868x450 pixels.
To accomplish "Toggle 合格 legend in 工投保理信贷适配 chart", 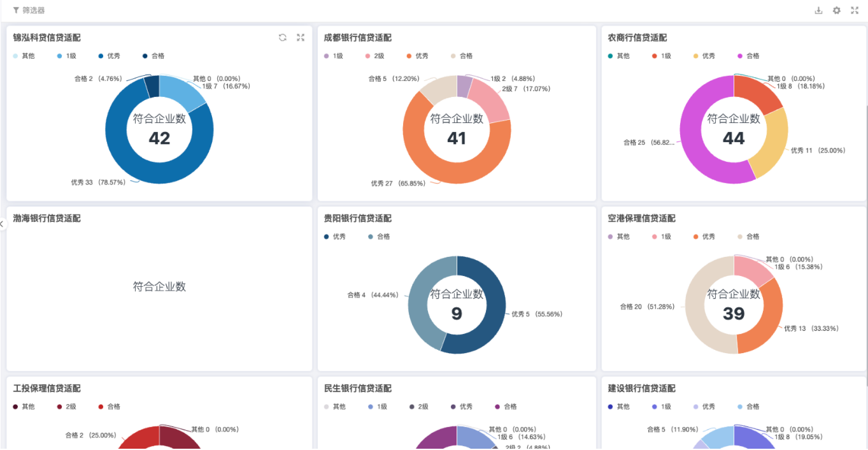I will click(x=109, y=407).
